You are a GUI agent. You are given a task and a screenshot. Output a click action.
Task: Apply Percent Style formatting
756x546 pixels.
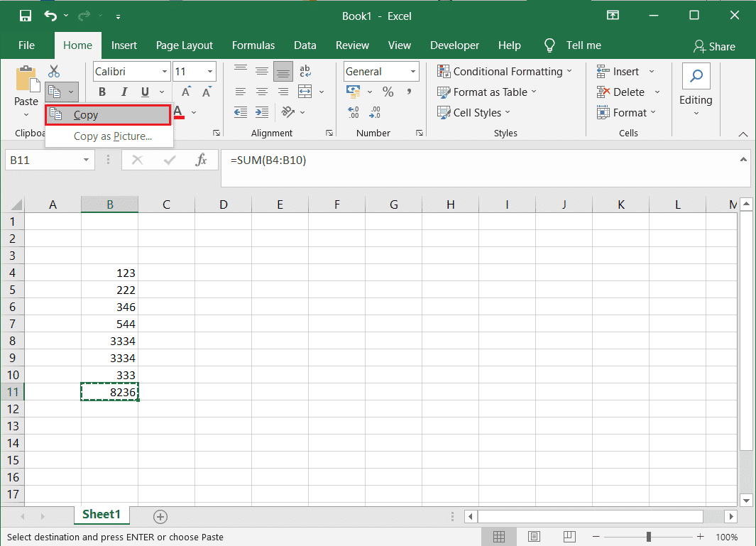[x=388, y=92]
